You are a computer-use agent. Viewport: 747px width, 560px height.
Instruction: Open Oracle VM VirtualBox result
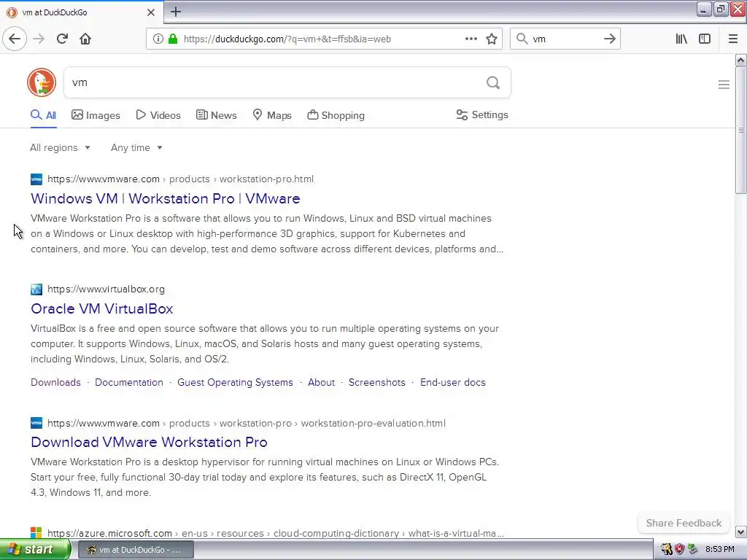tap(101, 308)
